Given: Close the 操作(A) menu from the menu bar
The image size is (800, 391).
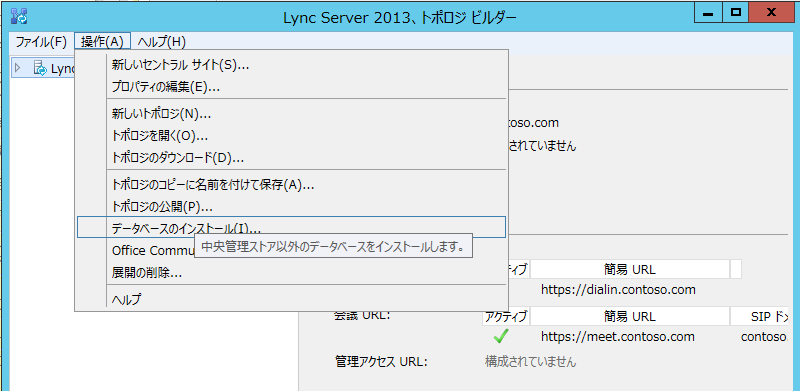Looking at the screenshot, I should (x=103, y=41).
